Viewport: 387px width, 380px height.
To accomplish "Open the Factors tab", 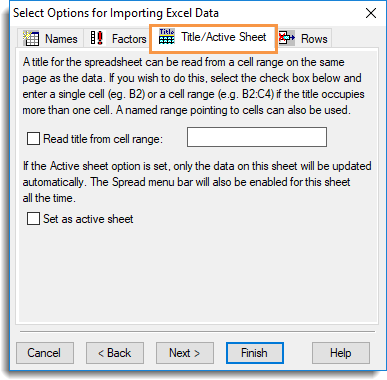I will pyautogui.click(x=118, y=38).
